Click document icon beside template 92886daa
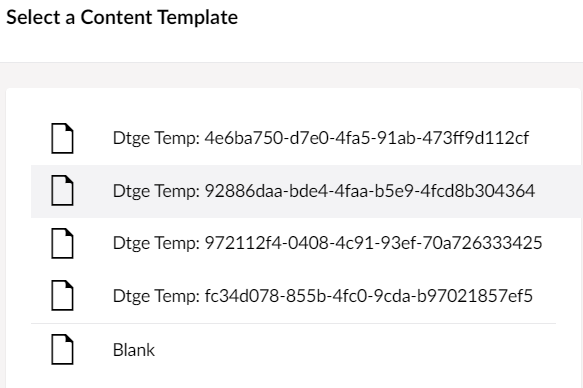Screen dimensions: 583x388 point(62,191)
